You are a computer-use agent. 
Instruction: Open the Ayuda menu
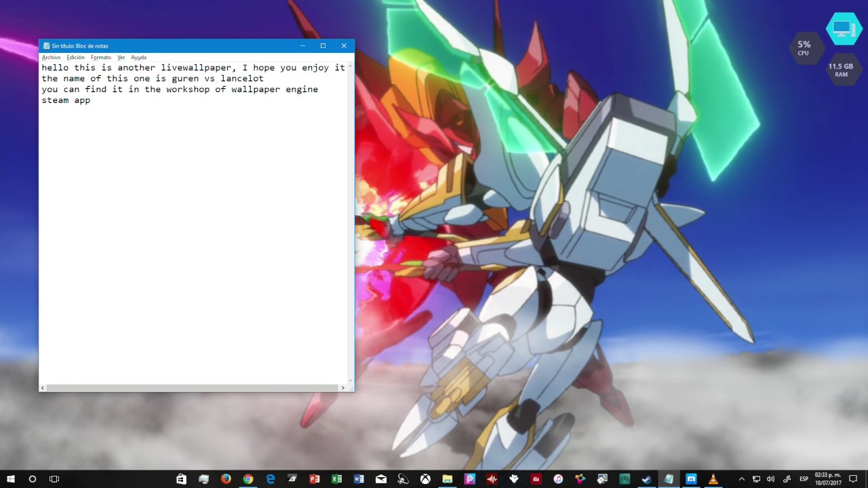click(x=138, y=58)
